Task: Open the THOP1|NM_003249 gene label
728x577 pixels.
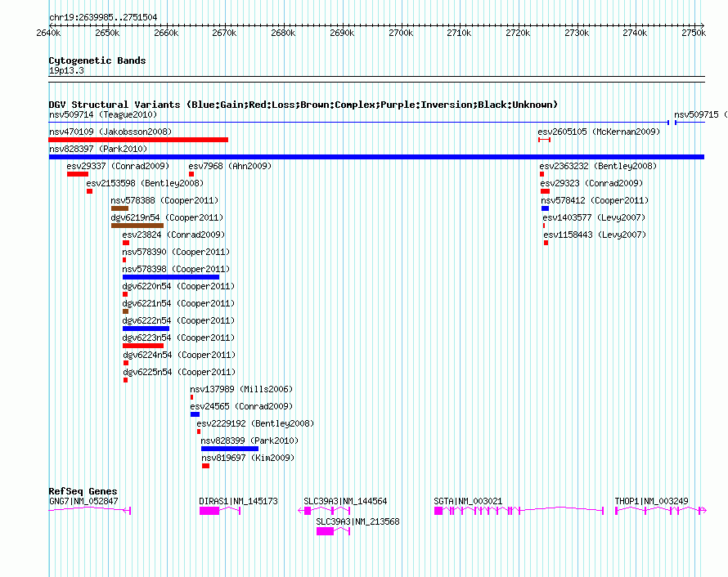Action: coord(651,501)
